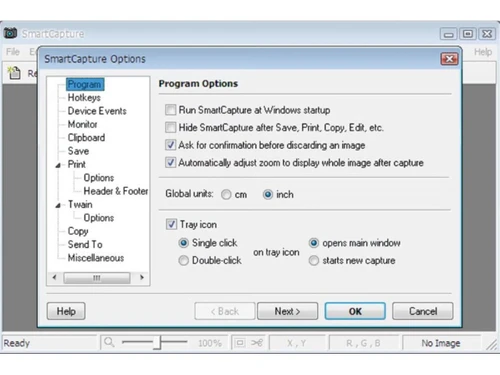The height and width of the screenshot is (375, 500).
Task: Click the SmartCapture camera app icon
Action: point(10,33)
